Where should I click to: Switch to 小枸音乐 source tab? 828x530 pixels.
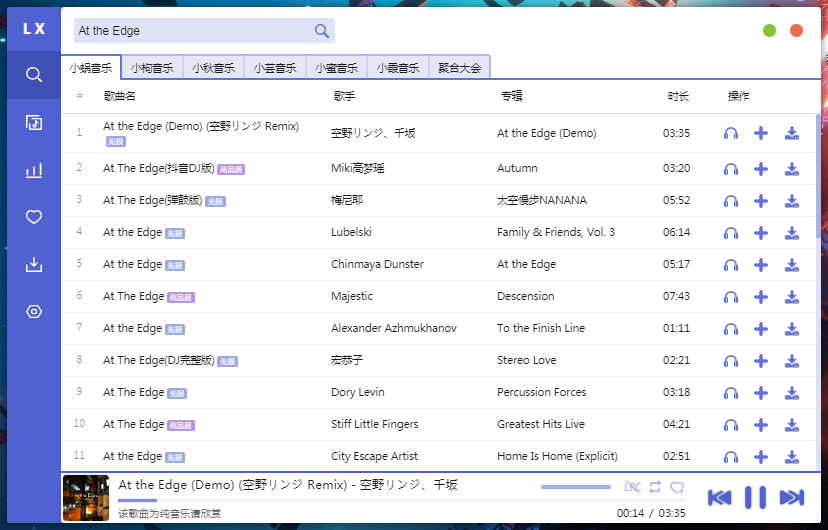point(152,68)
